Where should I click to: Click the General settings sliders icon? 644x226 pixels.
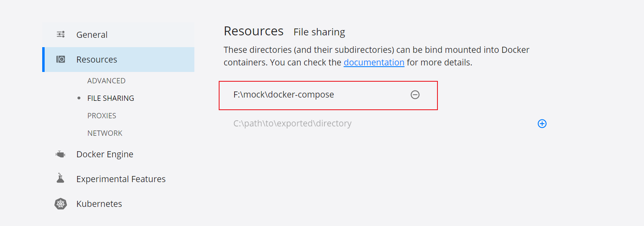[x=60, y=35]
